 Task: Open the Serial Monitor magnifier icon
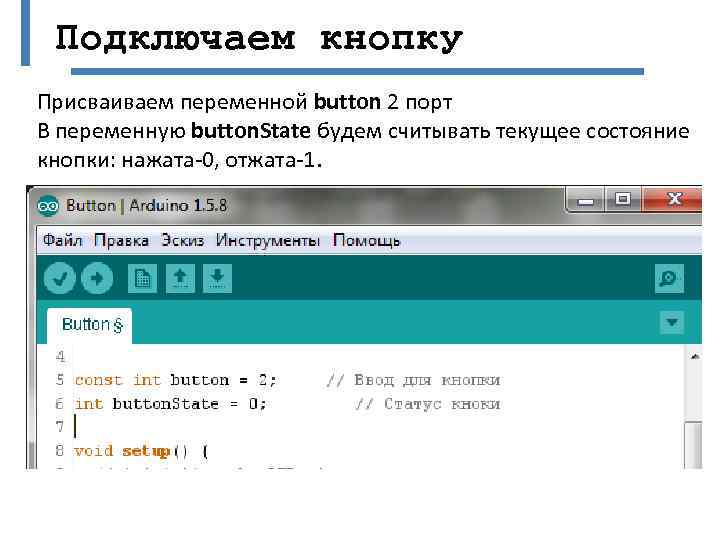pos(669,278)
